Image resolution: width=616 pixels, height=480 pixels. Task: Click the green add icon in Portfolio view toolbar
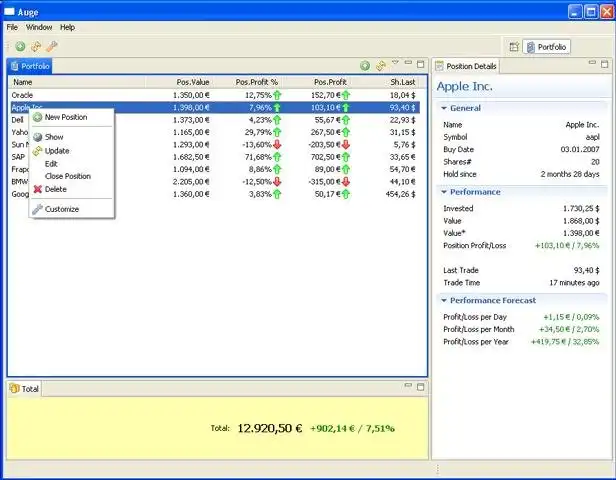[x=365, y=66]
